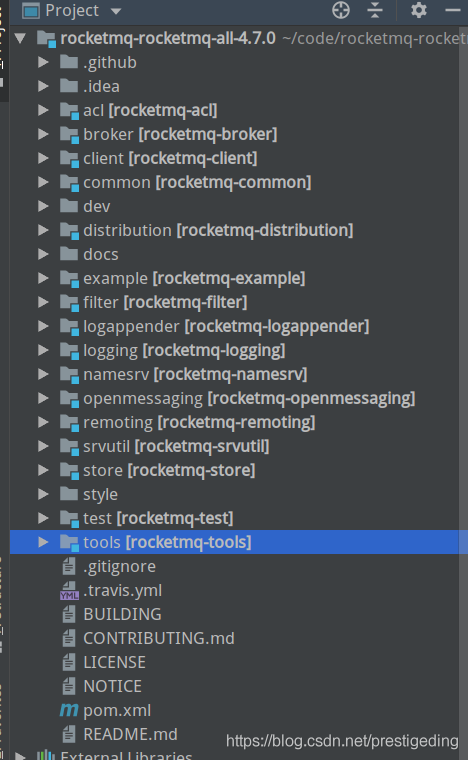
Task: Select the LICENSE file
Action: point(114,662)
